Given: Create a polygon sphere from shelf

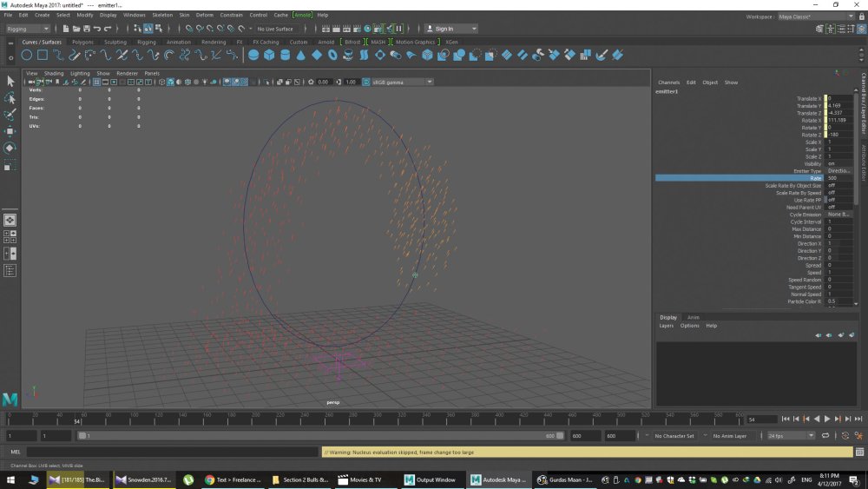Looking at the screenshot, I should [253, 55].
